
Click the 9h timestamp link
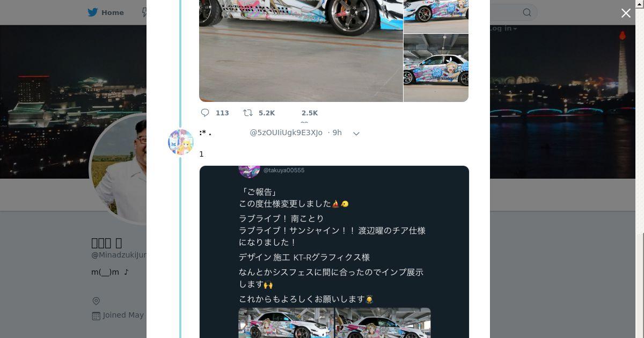pyautogui.click(x=337, y=133)
